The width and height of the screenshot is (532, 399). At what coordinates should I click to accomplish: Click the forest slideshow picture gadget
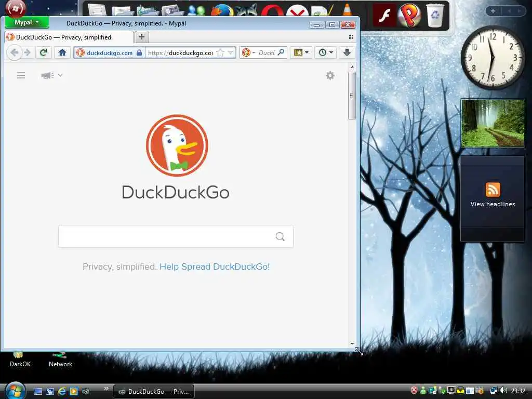493,123
